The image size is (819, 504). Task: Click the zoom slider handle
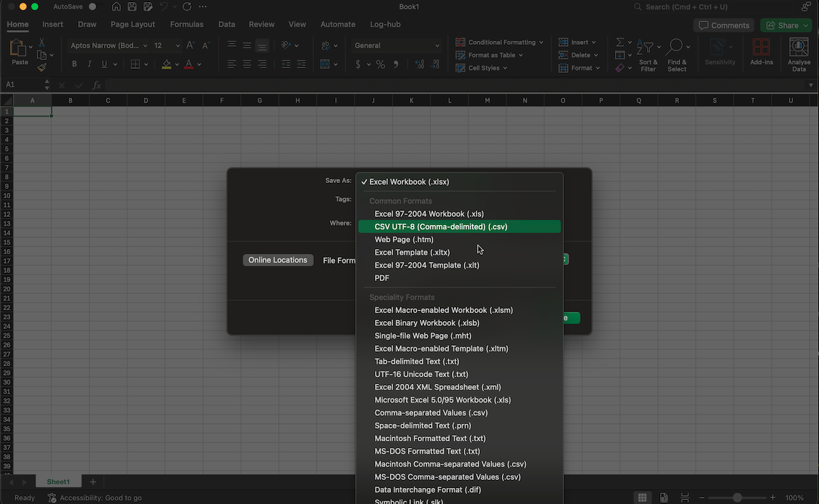pyautogui.click(x=738, y=498)
